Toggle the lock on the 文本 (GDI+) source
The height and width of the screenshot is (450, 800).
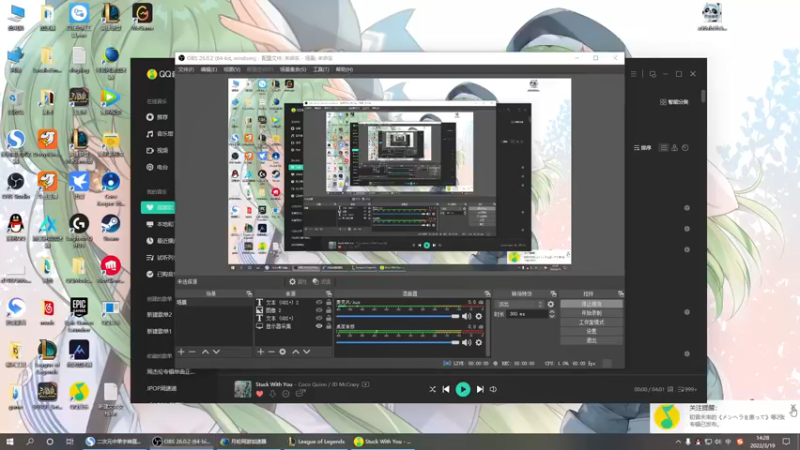(329, 318)
